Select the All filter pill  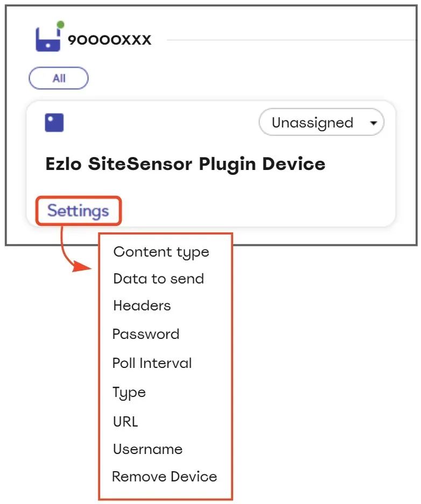(x=59, y=78)
